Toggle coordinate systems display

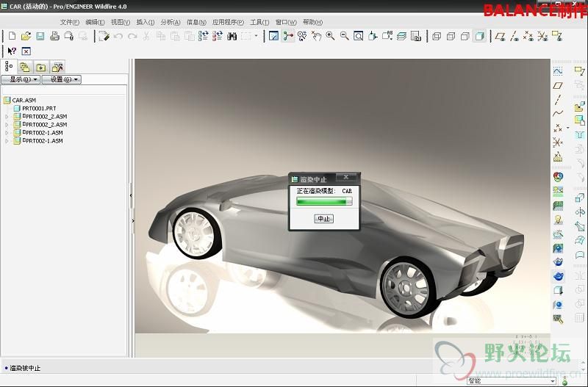[542, 36]
